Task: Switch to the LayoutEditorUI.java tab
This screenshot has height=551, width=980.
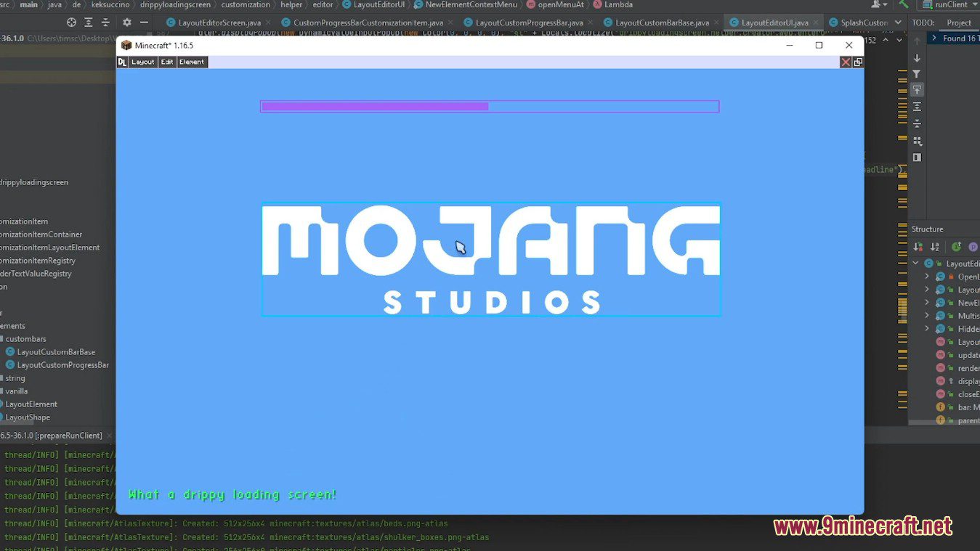Action: pyautogui.click(x=774, y=23)
